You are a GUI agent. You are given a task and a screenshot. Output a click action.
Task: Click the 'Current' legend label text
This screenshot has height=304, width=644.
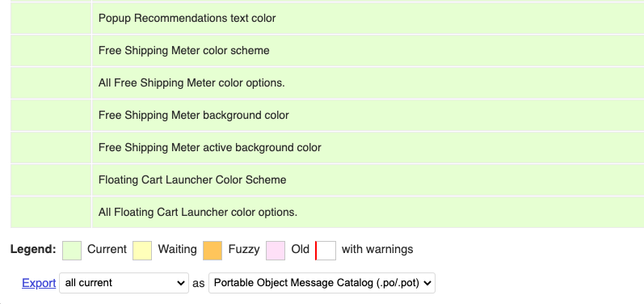coord(107,249)
